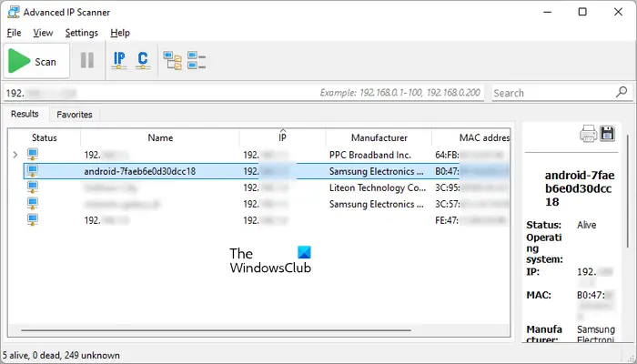Sort by the Manufacturer column header

[x=379, y=137]
